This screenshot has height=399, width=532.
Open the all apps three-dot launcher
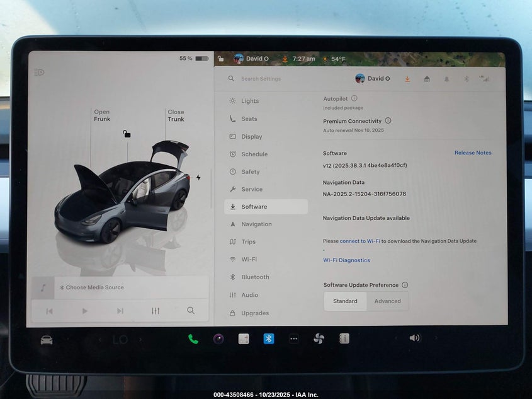point(293,338)
